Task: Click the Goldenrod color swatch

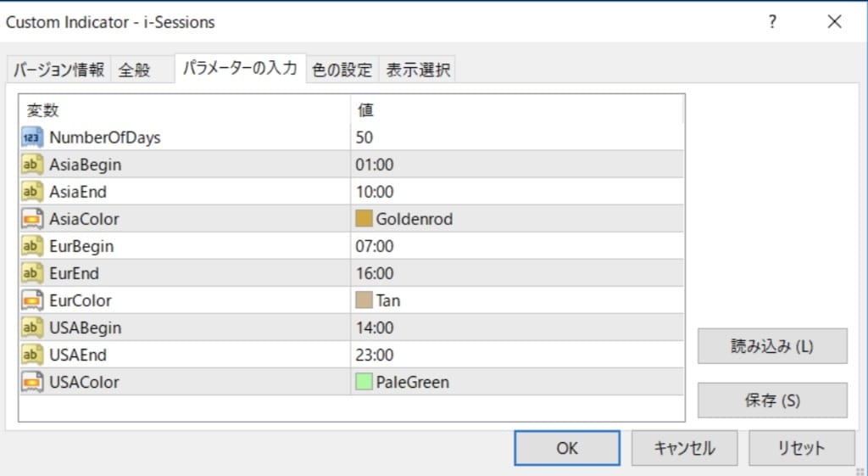Action: point(364,219)
